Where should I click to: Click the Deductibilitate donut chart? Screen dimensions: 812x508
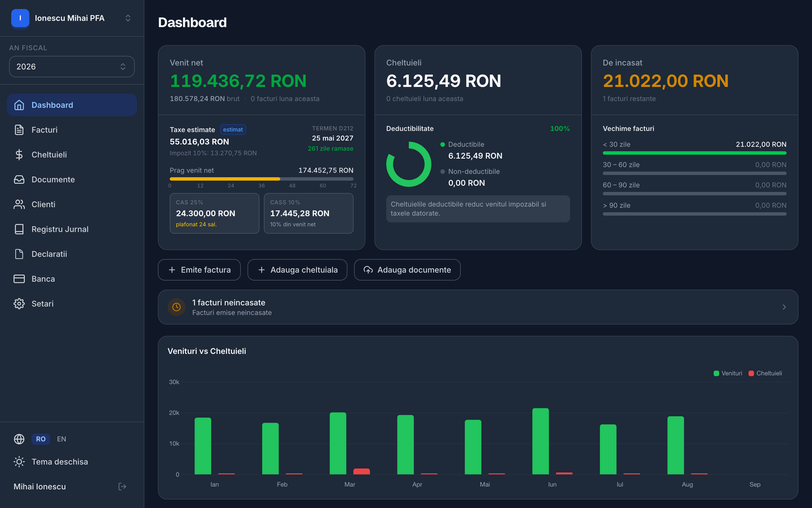tap(409, 164)
